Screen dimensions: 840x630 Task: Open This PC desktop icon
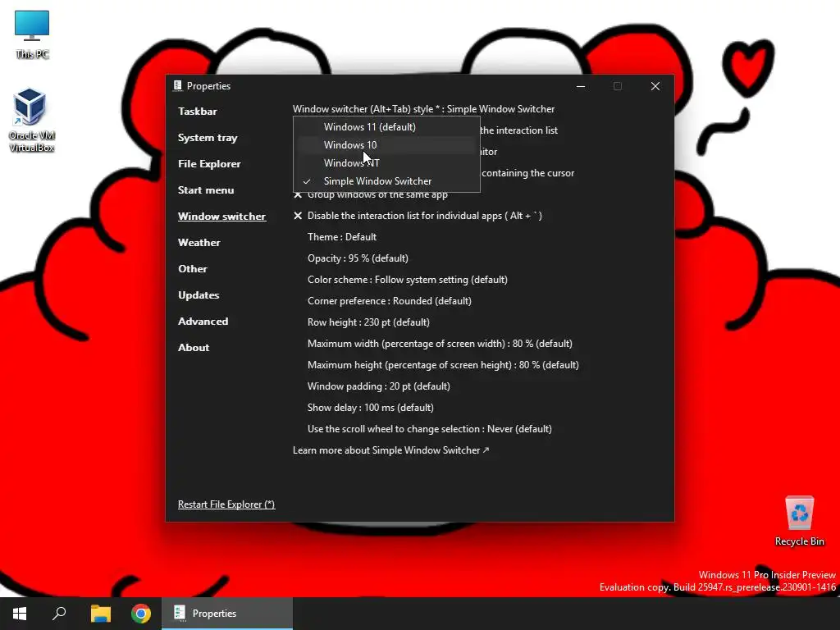(32, 34)
